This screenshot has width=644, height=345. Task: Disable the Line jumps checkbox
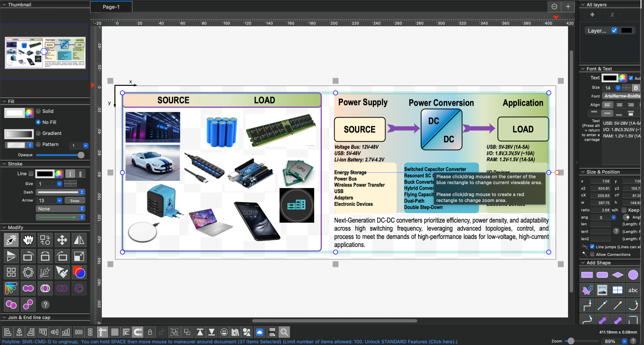(x=593, y=247)
